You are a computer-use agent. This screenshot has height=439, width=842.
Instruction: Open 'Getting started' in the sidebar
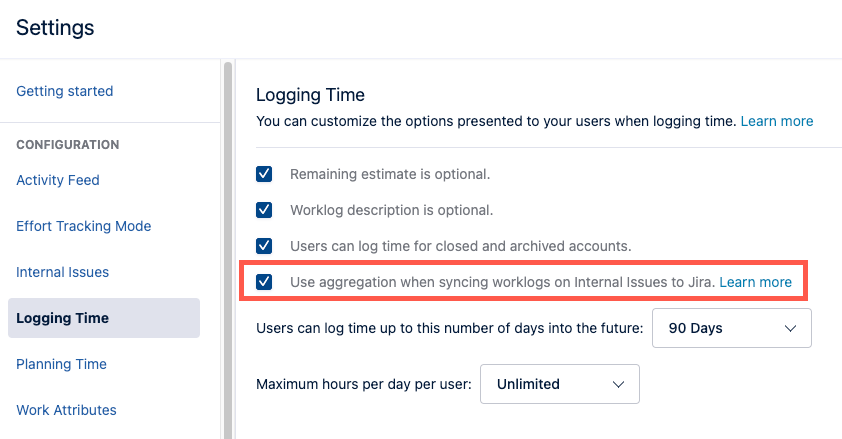click(65, 91)
